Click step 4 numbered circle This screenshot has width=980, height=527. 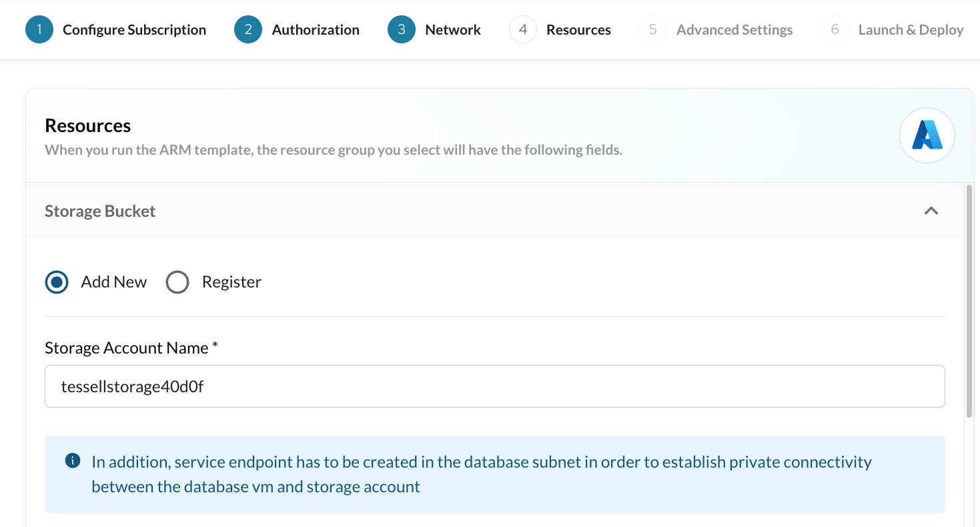[523, 30]
